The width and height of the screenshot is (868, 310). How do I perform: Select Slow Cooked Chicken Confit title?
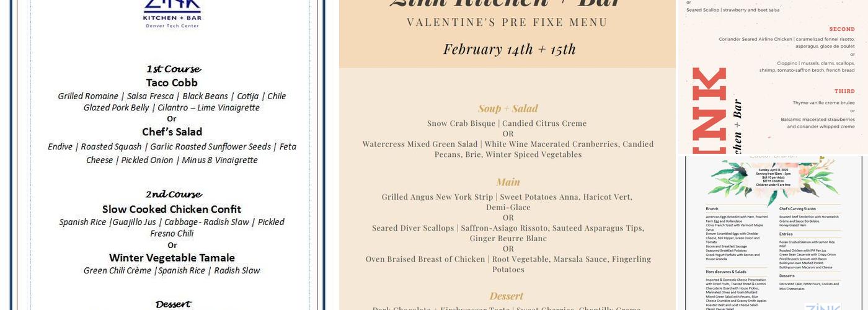[x=172, y=209]
